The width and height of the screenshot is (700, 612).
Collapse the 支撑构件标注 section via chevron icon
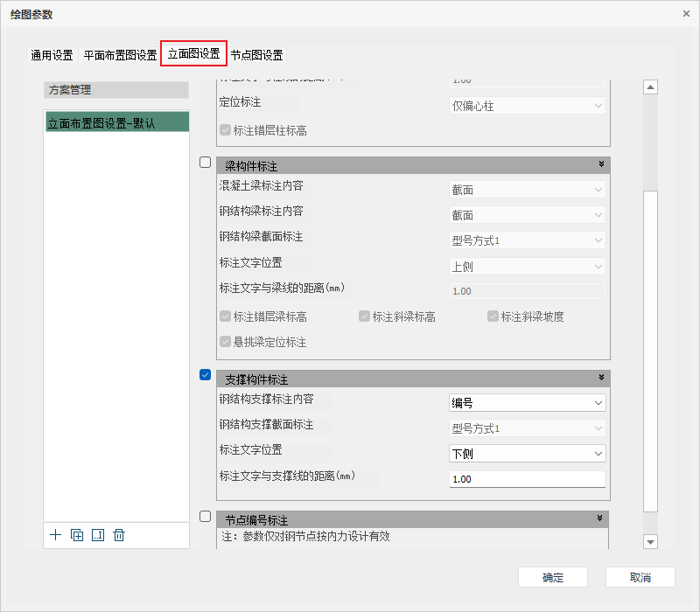tap(601, 378)
